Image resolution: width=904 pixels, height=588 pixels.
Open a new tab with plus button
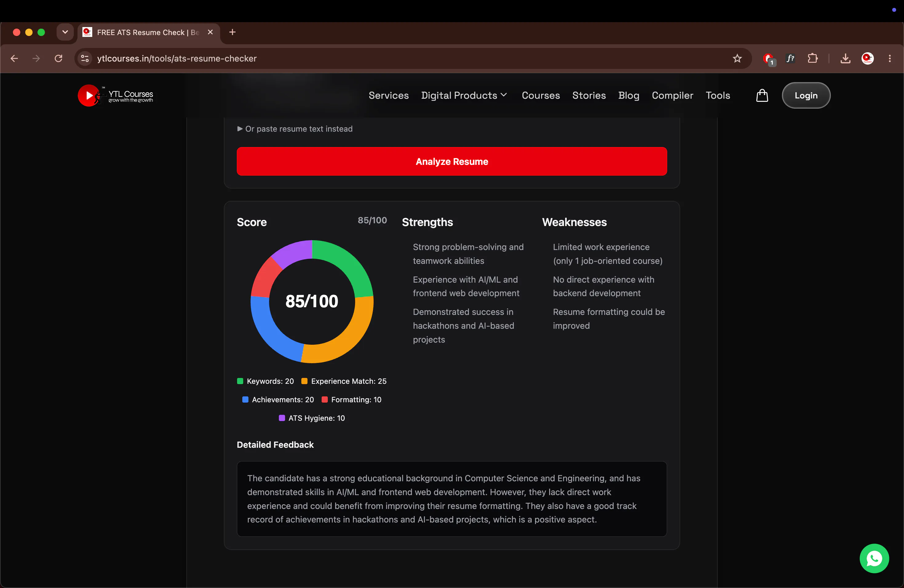tap(232, 32)
